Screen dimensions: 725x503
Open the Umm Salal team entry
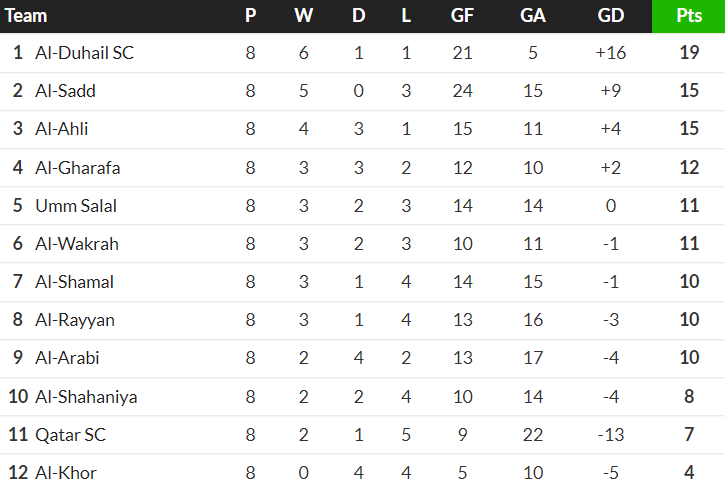coord(75,206)
